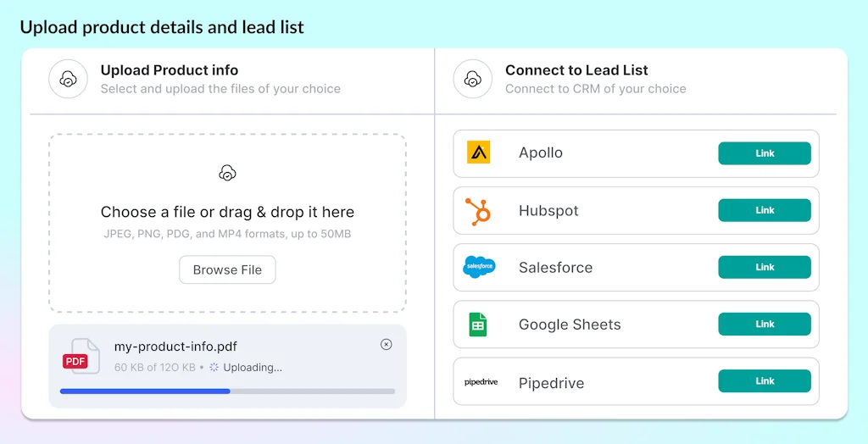
Task: Click cloud icon beside Connect to Lead List
Action: coord(473,79)
